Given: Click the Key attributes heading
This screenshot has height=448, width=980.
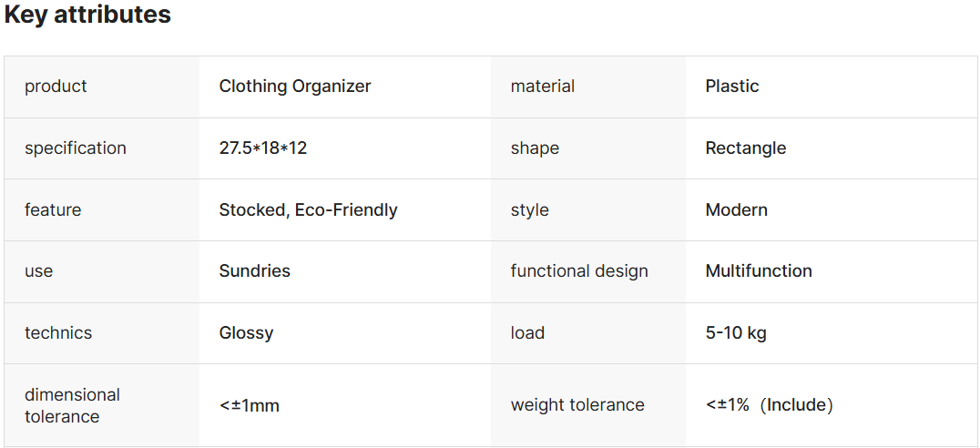Looking at the screenshot, I should click(x=87, y=15).
